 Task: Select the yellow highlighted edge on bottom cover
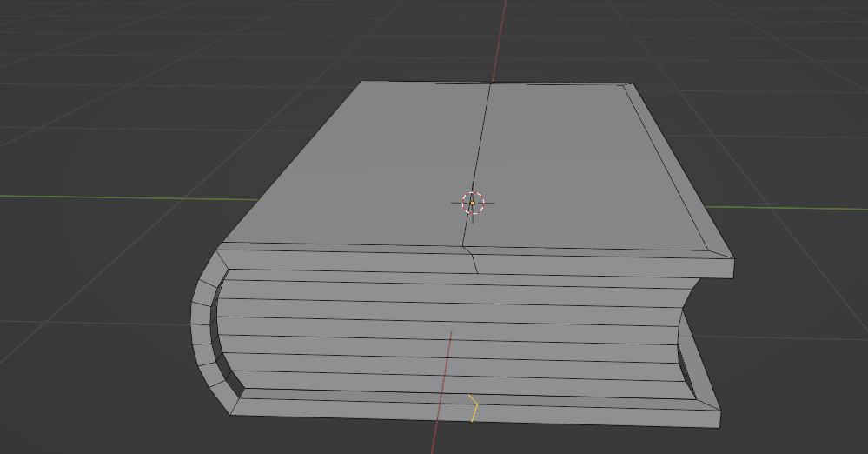click(x=474, y=407)
